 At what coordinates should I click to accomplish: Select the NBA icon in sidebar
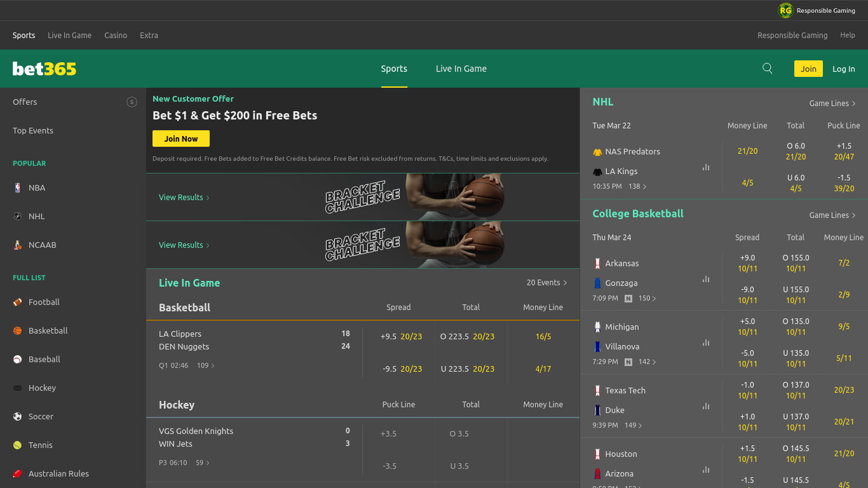[x=18, y=187]
